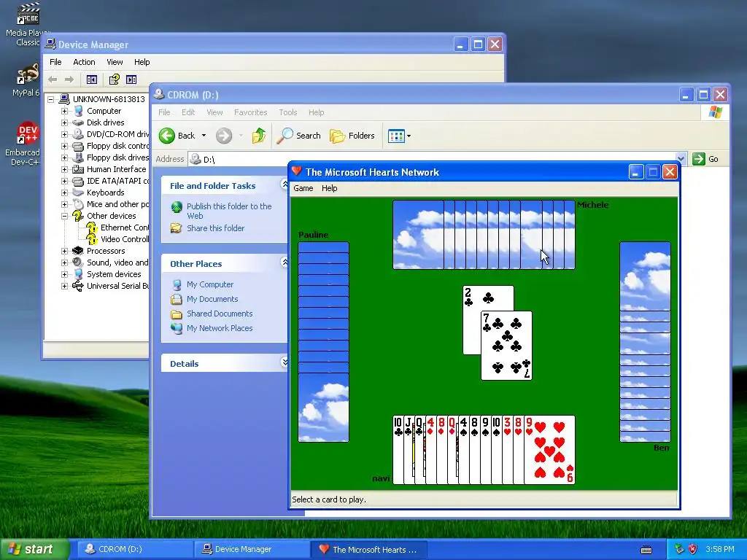This screenshot has height=560, width=747.
Task: Click Device Manager's forward arrow toolbar icon
Action: 69,79
